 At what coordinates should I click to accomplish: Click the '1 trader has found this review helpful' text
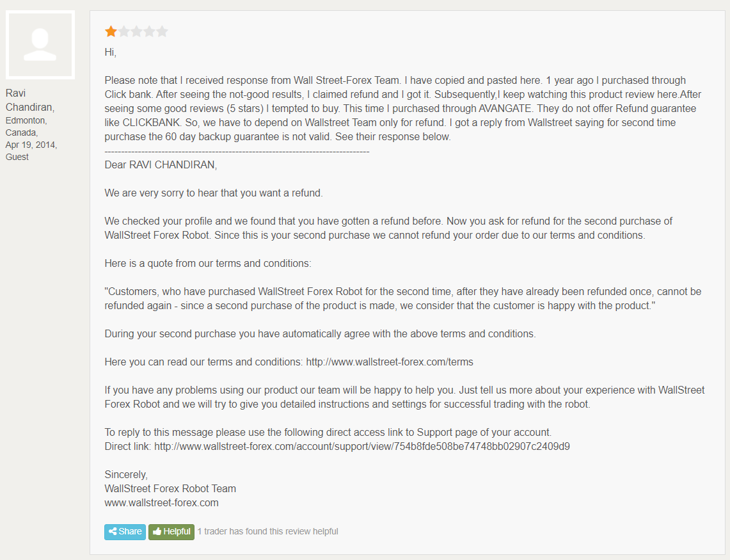[267, 532]
